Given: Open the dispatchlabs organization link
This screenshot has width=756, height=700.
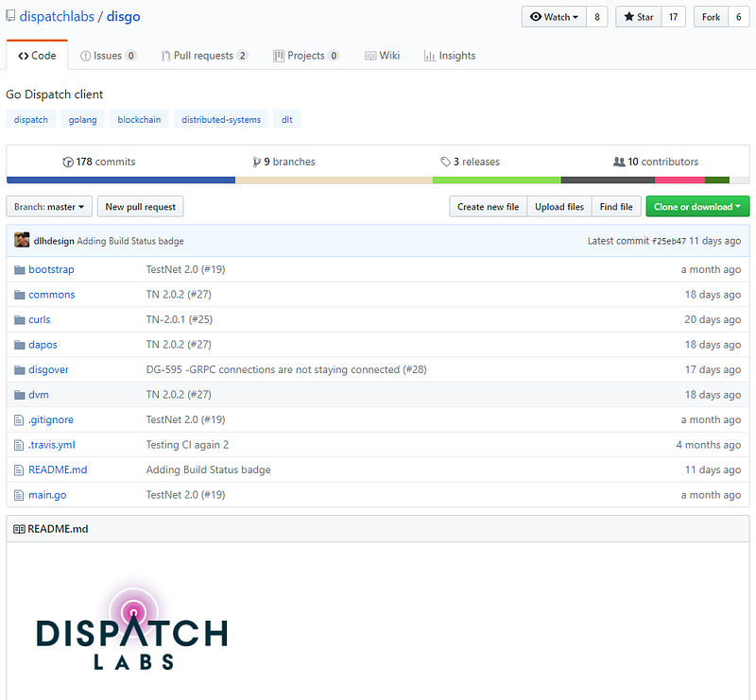Looking at the screenshot, I should (57, 16).
